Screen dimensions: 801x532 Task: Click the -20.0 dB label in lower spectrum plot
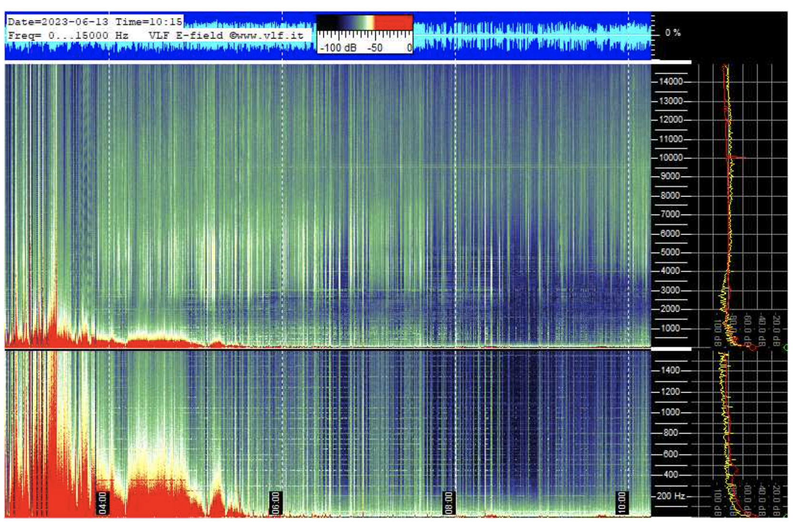(x=776, y=500)
